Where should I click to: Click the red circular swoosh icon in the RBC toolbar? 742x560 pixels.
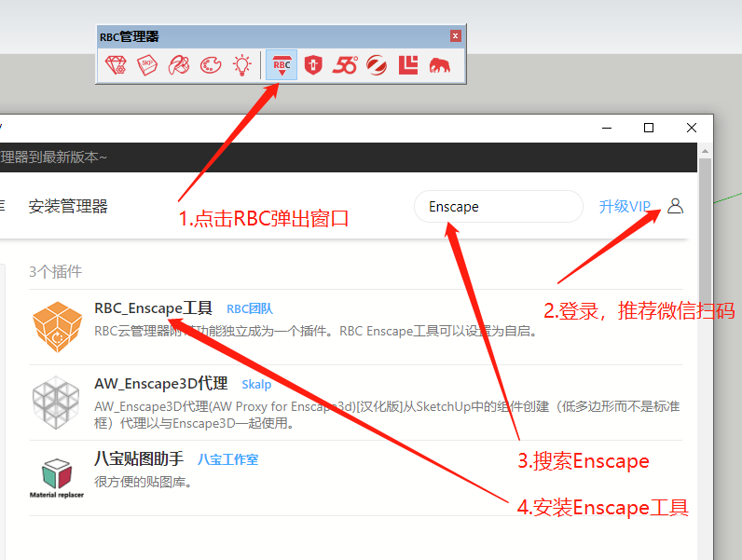(377, 65)
